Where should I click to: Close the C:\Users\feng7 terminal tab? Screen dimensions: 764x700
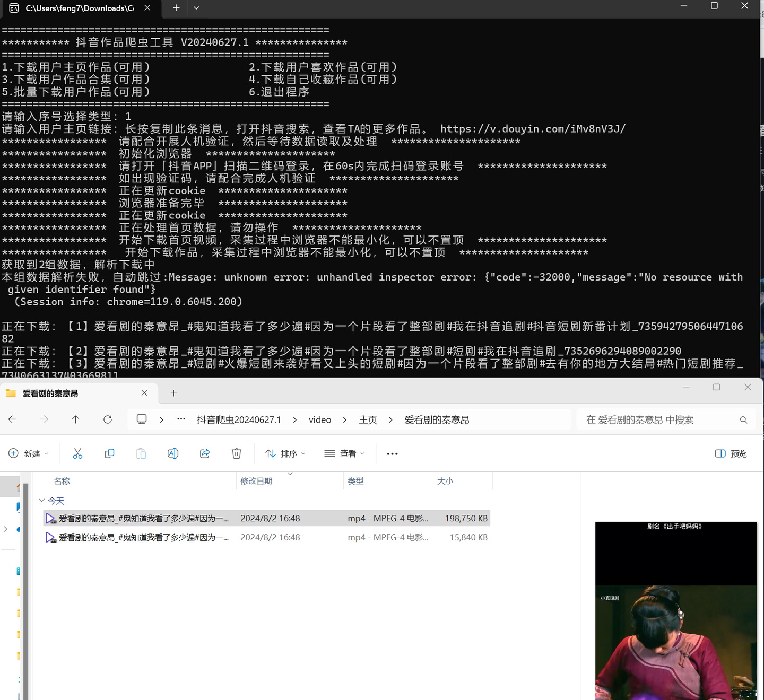(x=147, y=8)
